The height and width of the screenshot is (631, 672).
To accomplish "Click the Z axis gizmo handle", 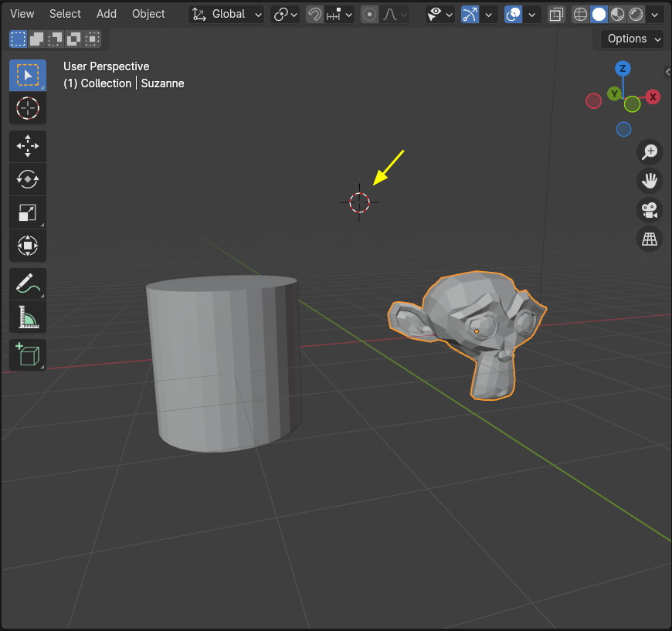I will point(623,68).
